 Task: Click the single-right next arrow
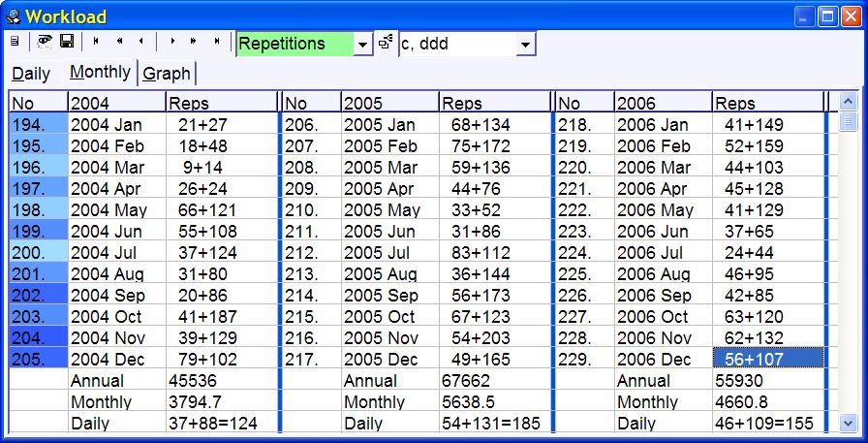[172, 41]
